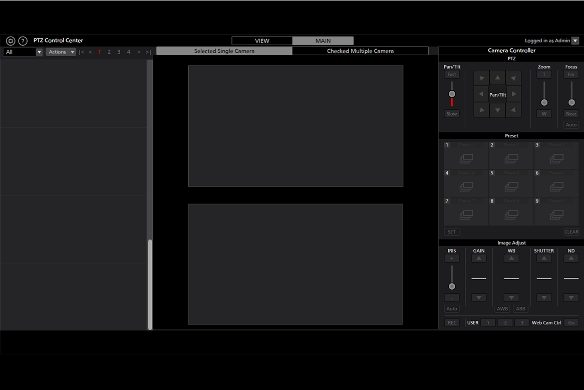Open the help question mark icon
584x390 pixels.
[23, 41]
